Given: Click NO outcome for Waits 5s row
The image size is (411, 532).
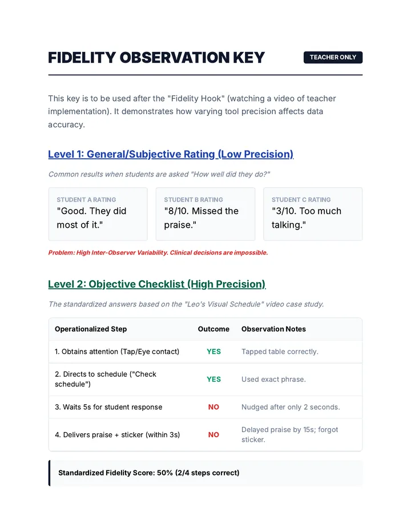Looking at the screenshot, I should [213, 407].
